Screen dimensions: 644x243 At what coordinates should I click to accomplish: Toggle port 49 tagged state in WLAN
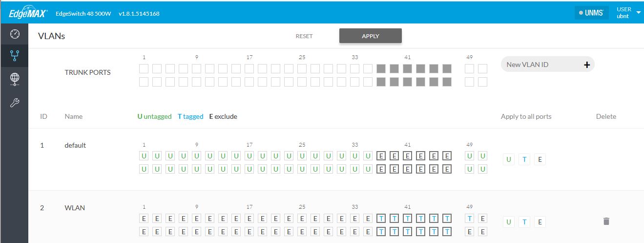tap(469, 219)
